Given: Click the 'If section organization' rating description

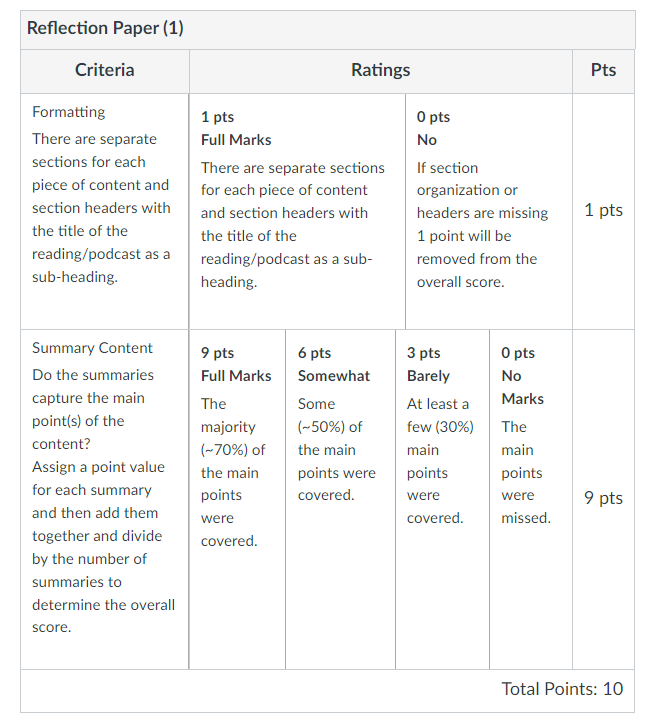Looking at the screenshot, I should coord(482,225).
